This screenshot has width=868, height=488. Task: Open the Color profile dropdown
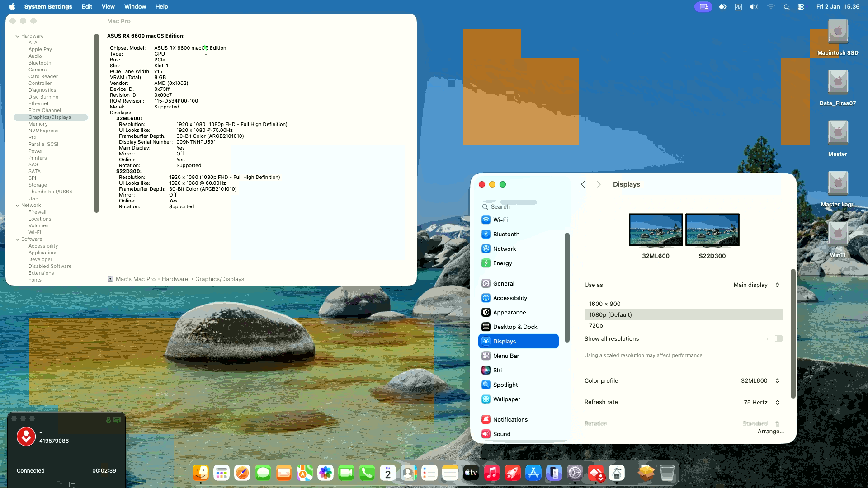[760, 381]
